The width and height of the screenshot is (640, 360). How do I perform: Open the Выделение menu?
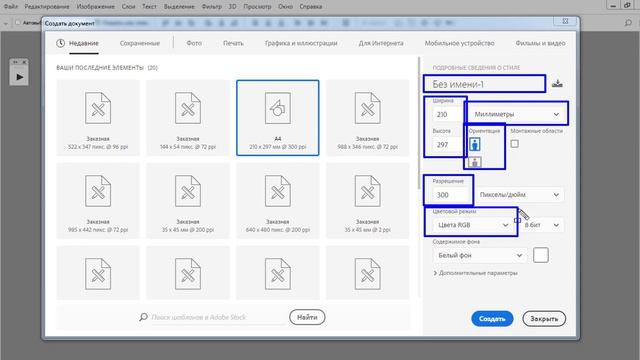point(179,7)
